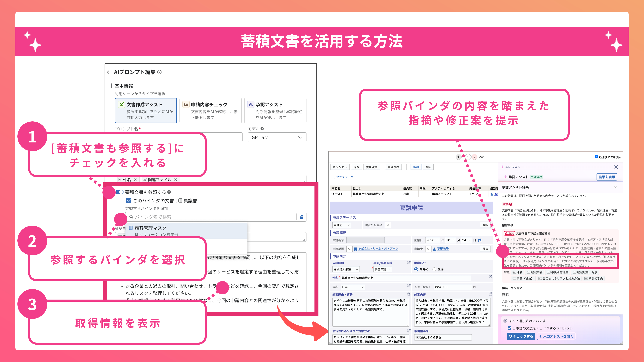Open 実施履歴 history
644x362 pixels.
[393, 167]
